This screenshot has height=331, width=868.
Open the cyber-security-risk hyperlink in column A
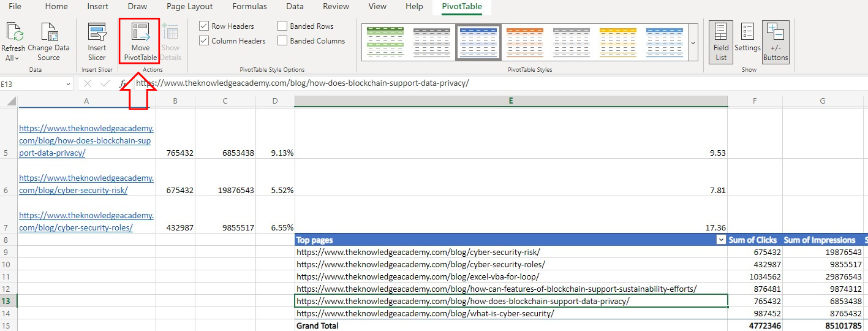86,184
